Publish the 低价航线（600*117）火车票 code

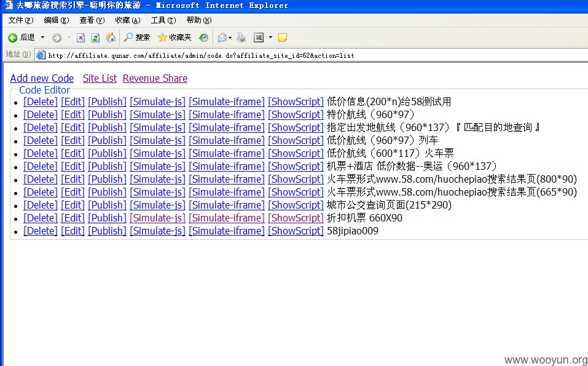(x=108, y=153)
